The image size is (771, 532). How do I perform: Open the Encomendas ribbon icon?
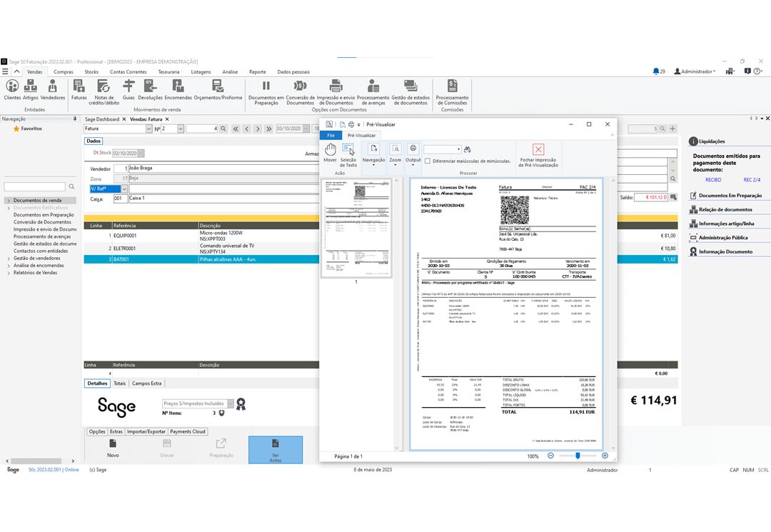pos(178,90)
